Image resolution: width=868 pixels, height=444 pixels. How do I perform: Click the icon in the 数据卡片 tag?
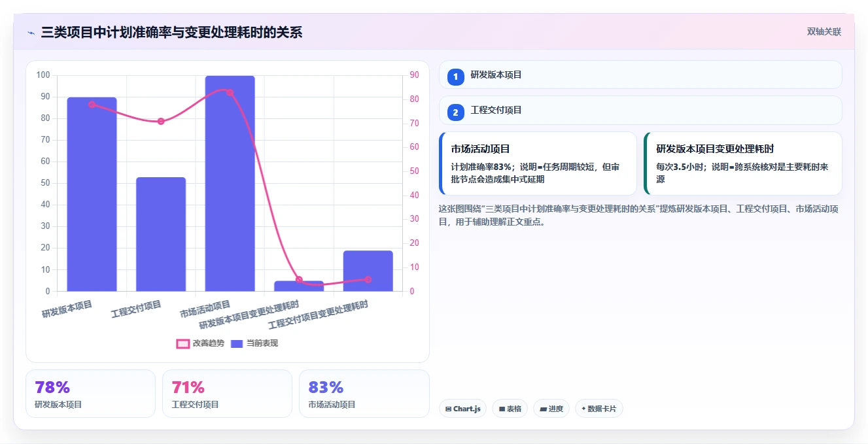point(583,409)
